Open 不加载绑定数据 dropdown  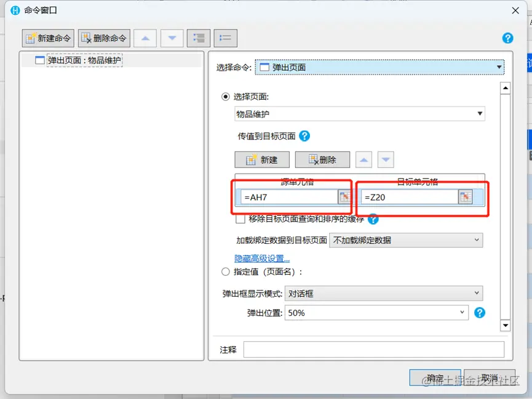(406, 240)
